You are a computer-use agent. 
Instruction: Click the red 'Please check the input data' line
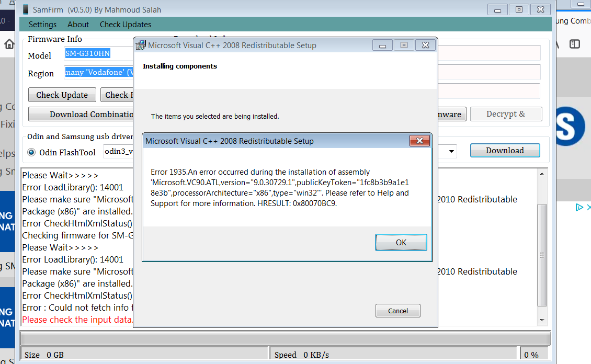coord(77,320)
